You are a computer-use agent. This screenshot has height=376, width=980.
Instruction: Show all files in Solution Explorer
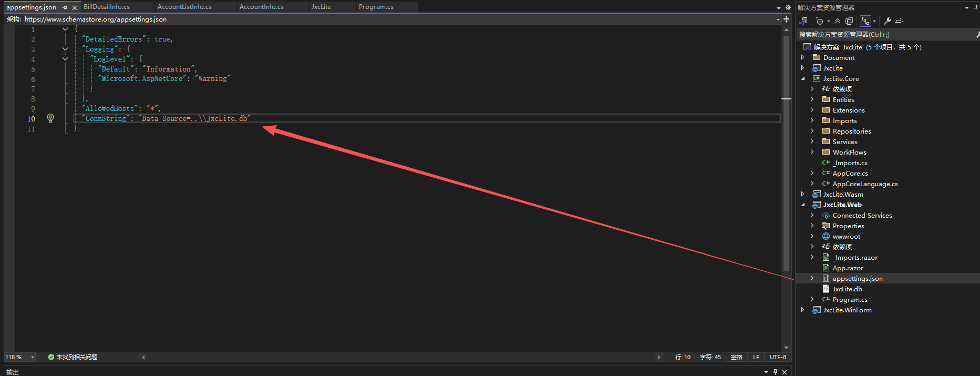(x=849, y=21)
